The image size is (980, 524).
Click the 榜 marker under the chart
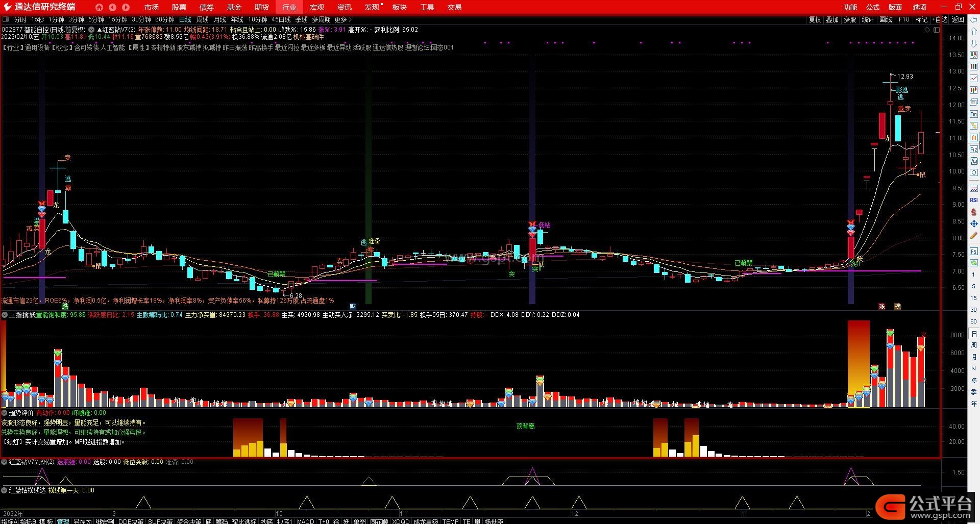(898, 307)
